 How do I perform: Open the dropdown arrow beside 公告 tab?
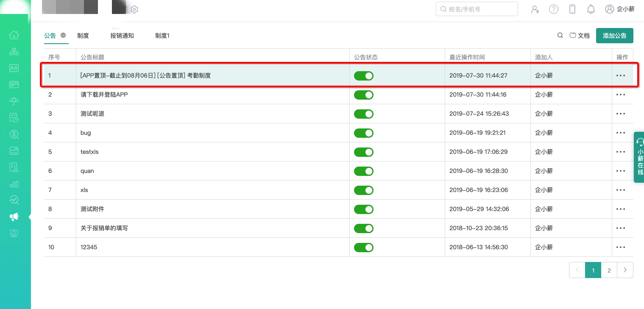click(63, 36)
